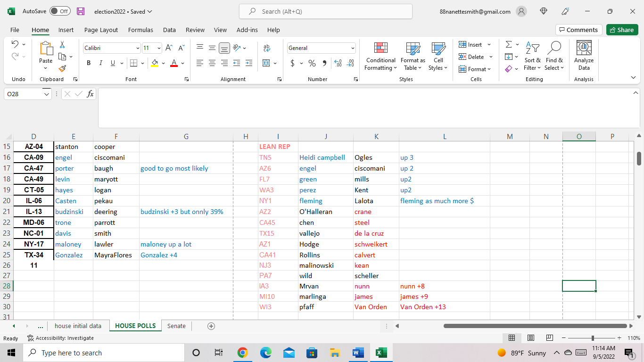Click the AutoSum sigma icon
The image size is (644, 362).
[509, 44]
